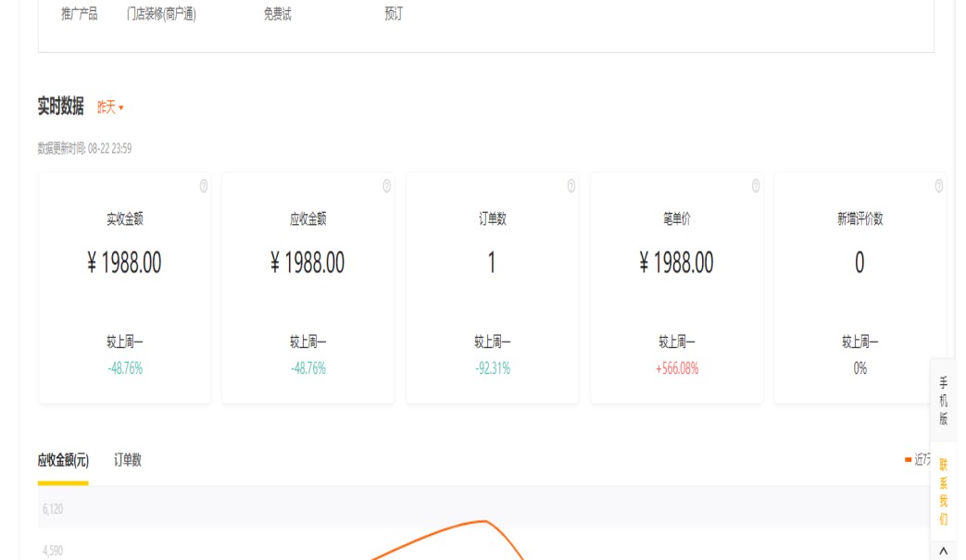The height and width of the screenshot is (560, 966).
Task: Click the orange 近7天 legend marker
Action: [x=908, y=459]
